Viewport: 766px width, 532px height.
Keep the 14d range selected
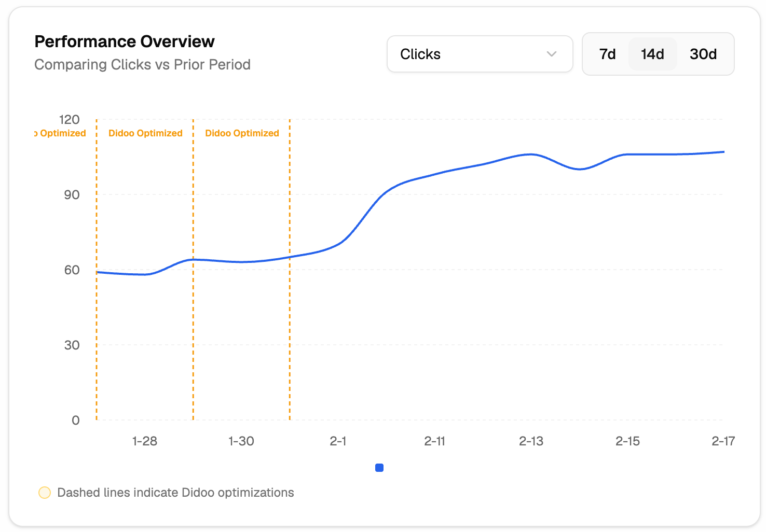point(652,54)
